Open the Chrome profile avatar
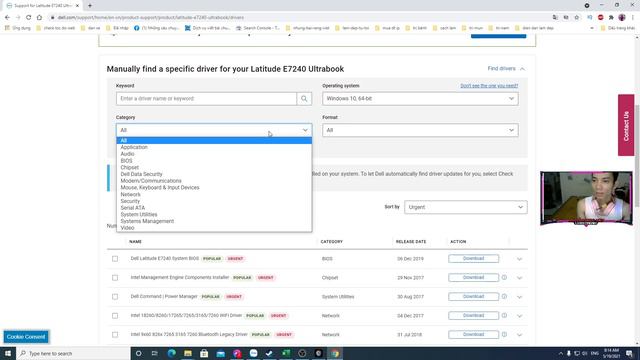This screenshot has width=640, height=360. click(622, 18)
